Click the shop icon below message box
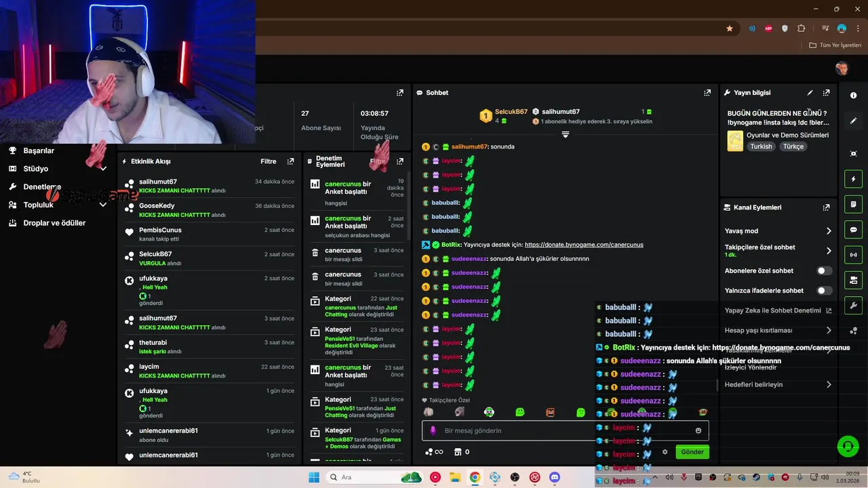This screenshot has height=488, width=868. pyautogui.click(x=458, y=452)
